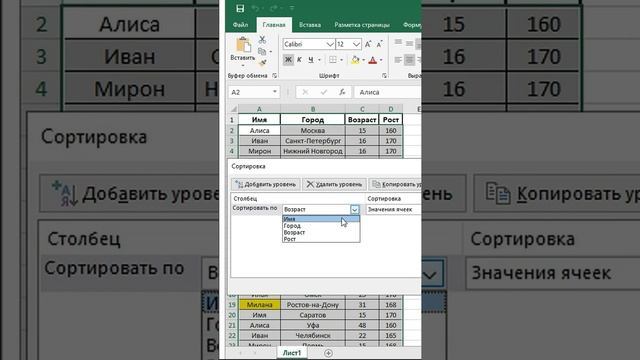Click the Удалить уровень button
The image size is (640, 360).
coord(334,184)
